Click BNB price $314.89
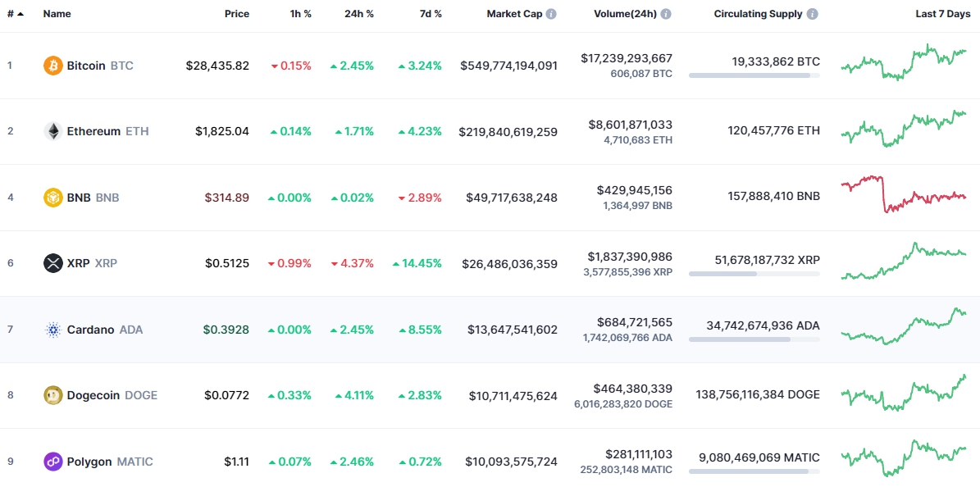 click(227, 198)
